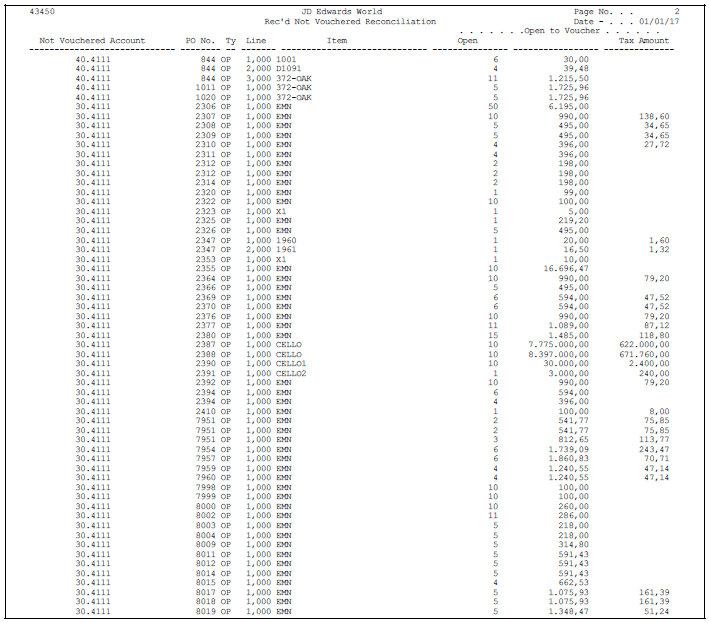Click the 'Item' column header
709x623 pixels.
(x=337, y=40)
